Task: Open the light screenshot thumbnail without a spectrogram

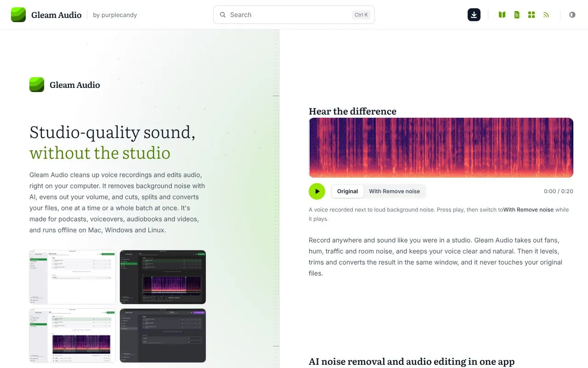Action: point(72,277)
